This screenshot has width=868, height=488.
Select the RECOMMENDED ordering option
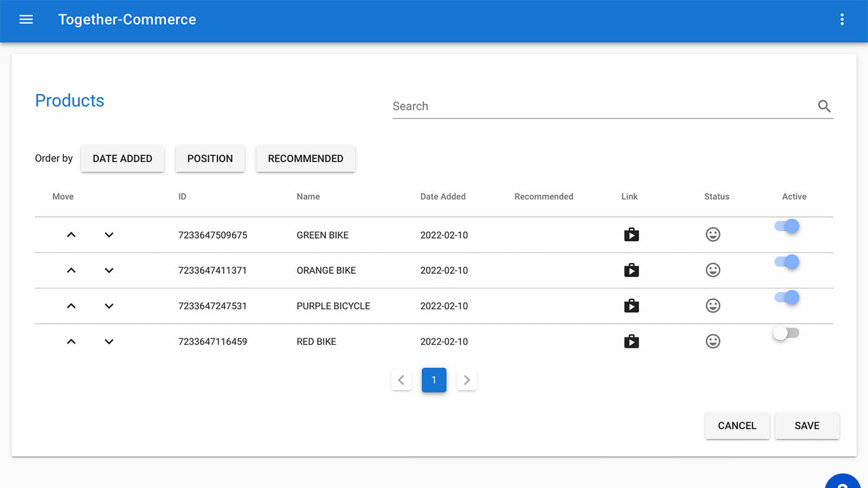tap(305, 159)
